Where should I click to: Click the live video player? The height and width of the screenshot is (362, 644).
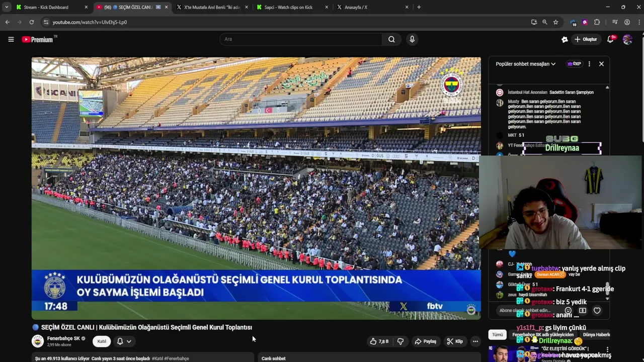pos(256,188)
